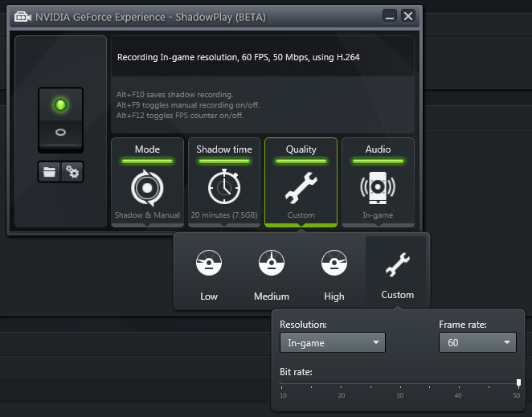Click the 'Alt+F10 saves shadow recording' text
The height and width of the screenshot is (417, 532).
[174, 95]
